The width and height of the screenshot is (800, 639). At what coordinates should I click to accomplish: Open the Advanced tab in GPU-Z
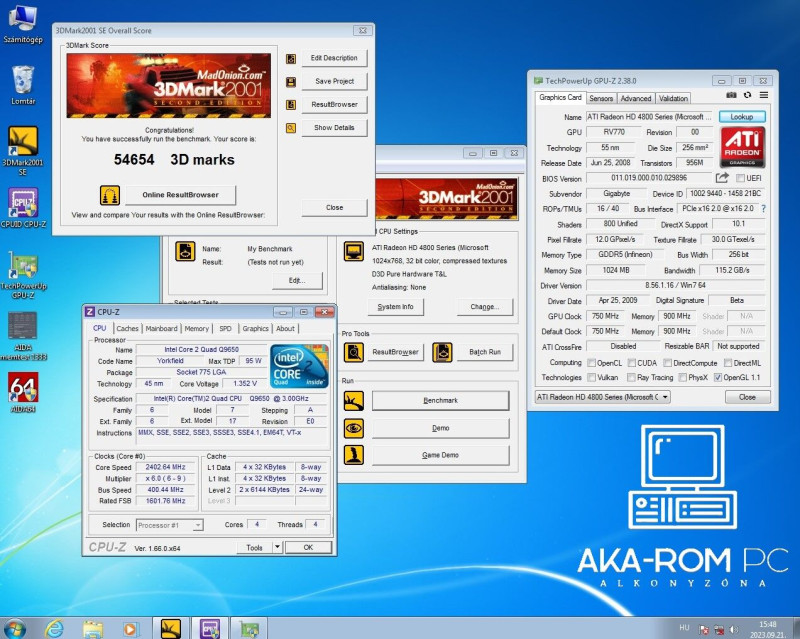point(636,99)
